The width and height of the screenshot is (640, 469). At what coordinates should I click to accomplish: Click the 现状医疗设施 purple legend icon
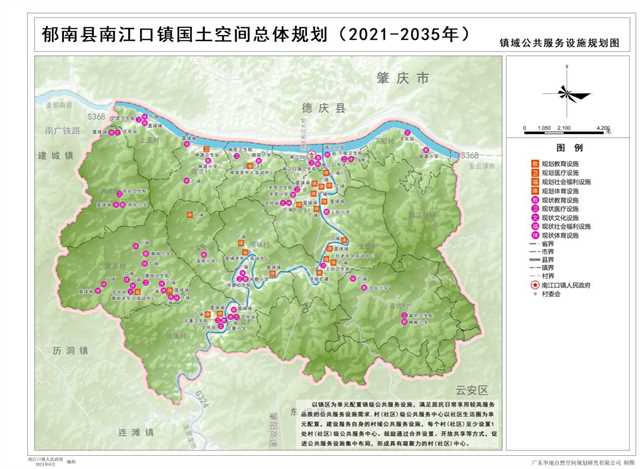point(534,208)
